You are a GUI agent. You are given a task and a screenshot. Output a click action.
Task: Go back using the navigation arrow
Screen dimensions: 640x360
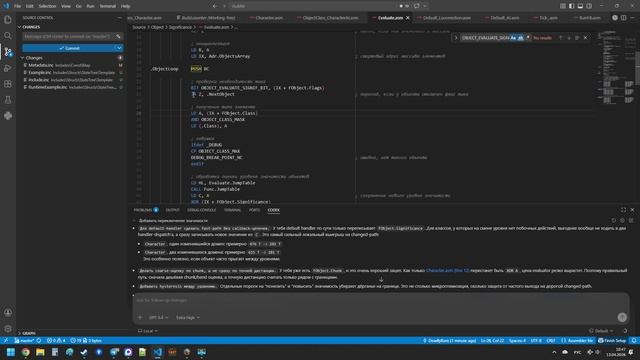[215, 6]
